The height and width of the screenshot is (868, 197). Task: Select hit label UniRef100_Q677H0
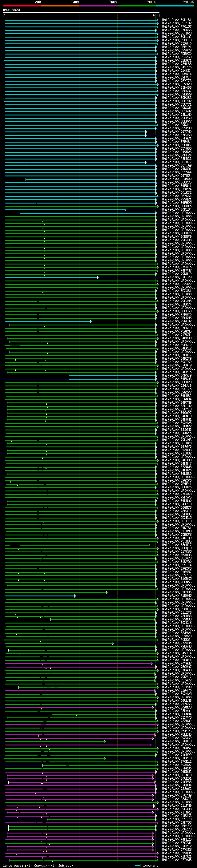tap(177, 132)
